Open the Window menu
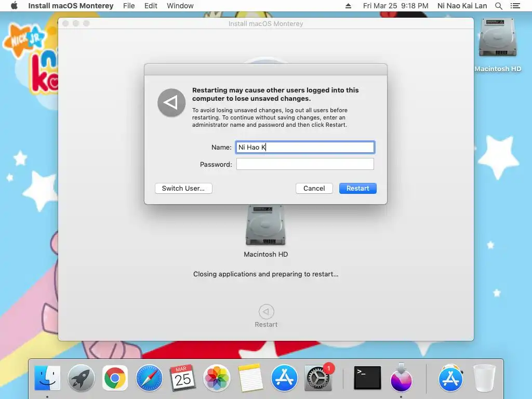Screen dimensions: 532x399 [x=180, y=6]
